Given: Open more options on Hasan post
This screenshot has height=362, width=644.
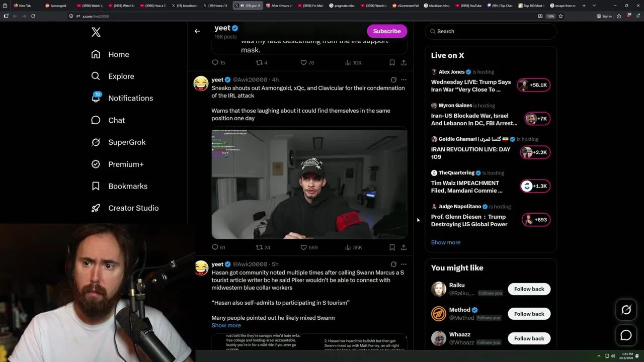Looking at the screenshot, I should (404, 264).
